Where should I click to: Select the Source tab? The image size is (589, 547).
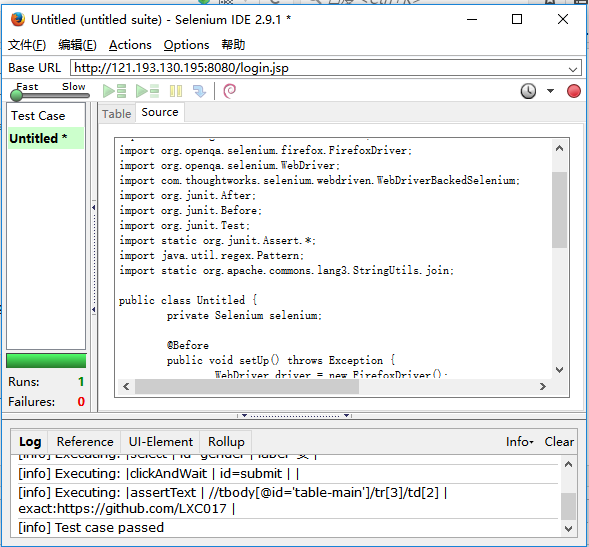click(160, 112)
